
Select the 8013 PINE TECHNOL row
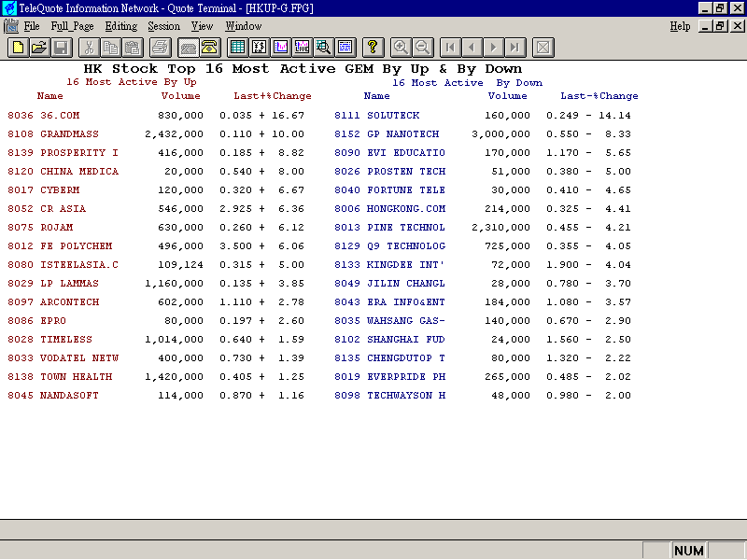(483, 227)
